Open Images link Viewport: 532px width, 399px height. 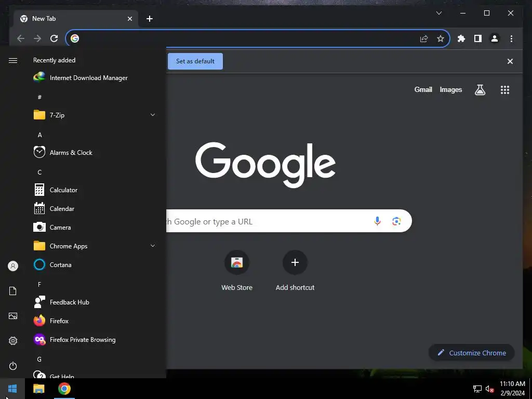click(450, 89)
